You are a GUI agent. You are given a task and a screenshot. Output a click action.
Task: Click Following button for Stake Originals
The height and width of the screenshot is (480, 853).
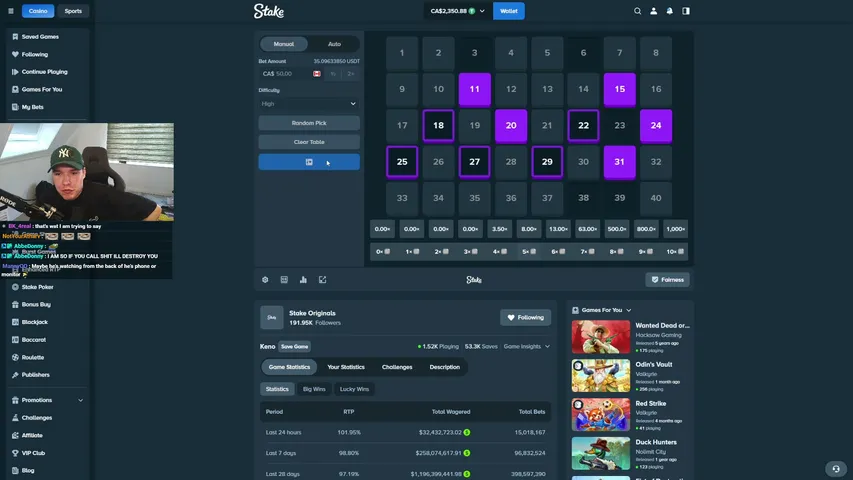[x=526, y=317]
